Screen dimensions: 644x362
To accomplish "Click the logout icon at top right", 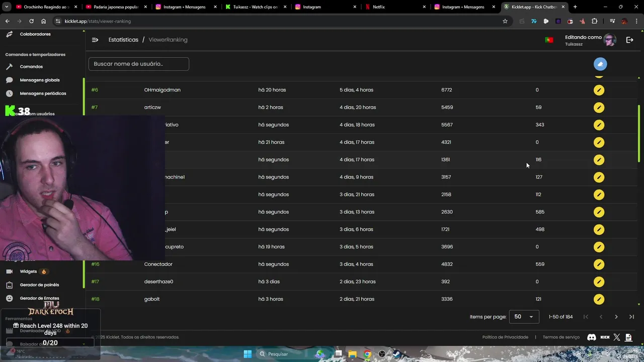I will click(x=629, y=40).
